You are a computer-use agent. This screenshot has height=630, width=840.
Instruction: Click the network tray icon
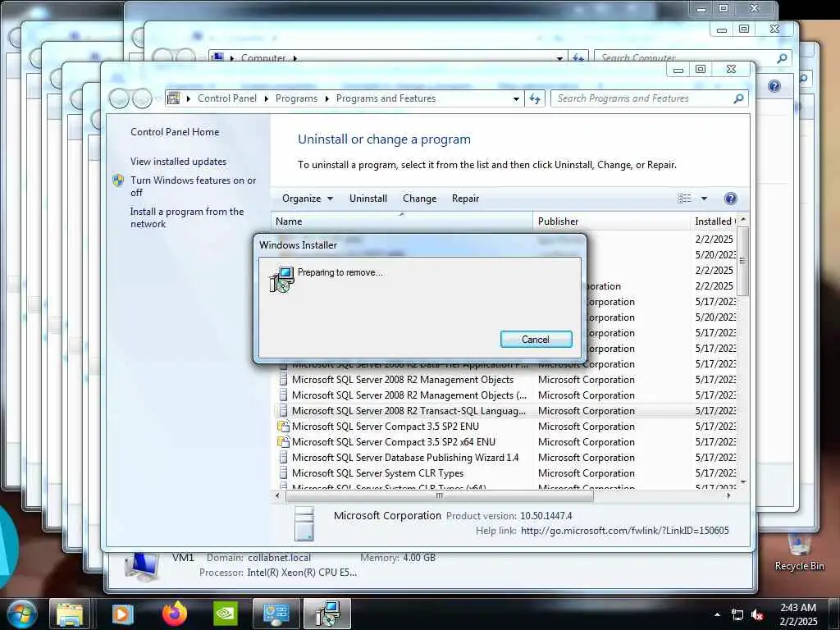(x=737, y=614)
